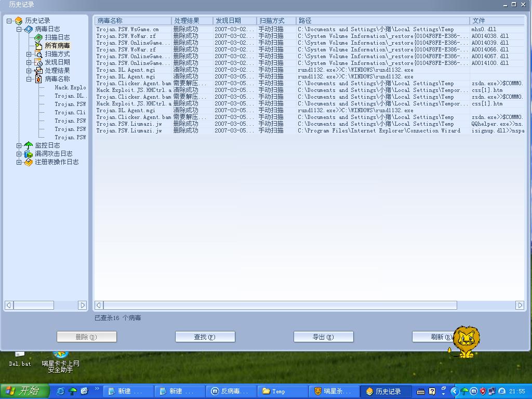
Task: Collapse the 病毒名称 tree node
Action: [29, 79]
